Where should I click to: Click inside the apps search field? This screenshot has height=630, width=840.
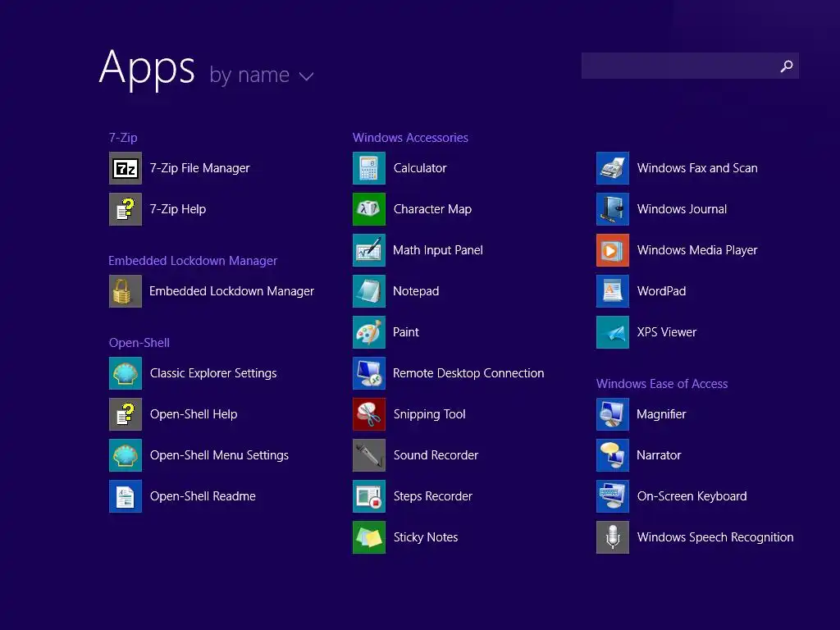point(690,66)
